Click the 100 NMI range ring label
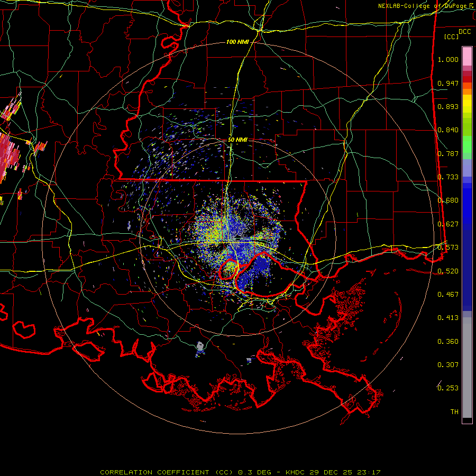476x476 pixels. tap(237, 42)
